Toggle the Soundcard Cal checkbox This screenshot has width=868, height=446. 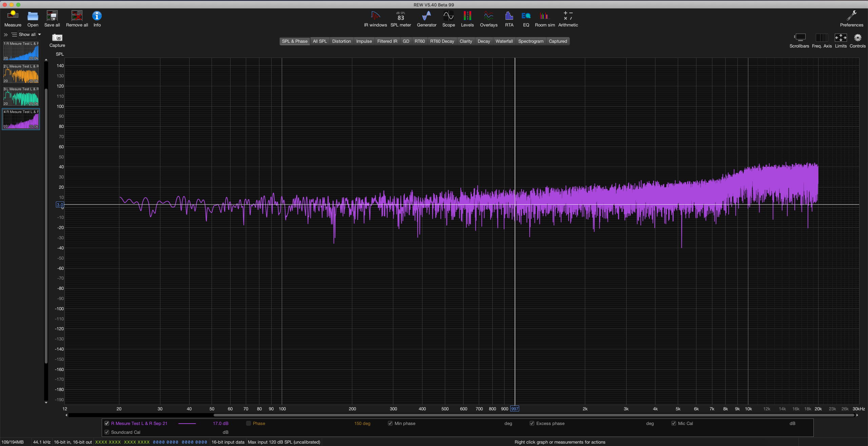107,432
